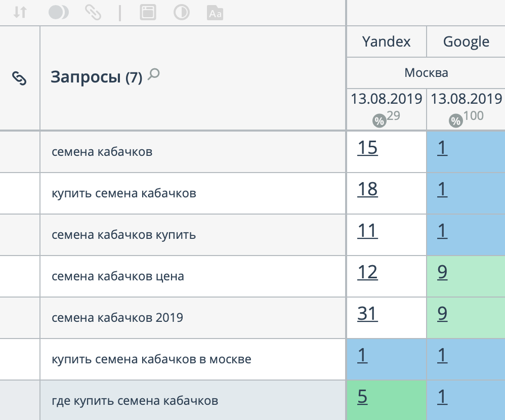Click the sort arrows icon in toolbar
This screenshot has height=420, width=505.
(20, 13)
